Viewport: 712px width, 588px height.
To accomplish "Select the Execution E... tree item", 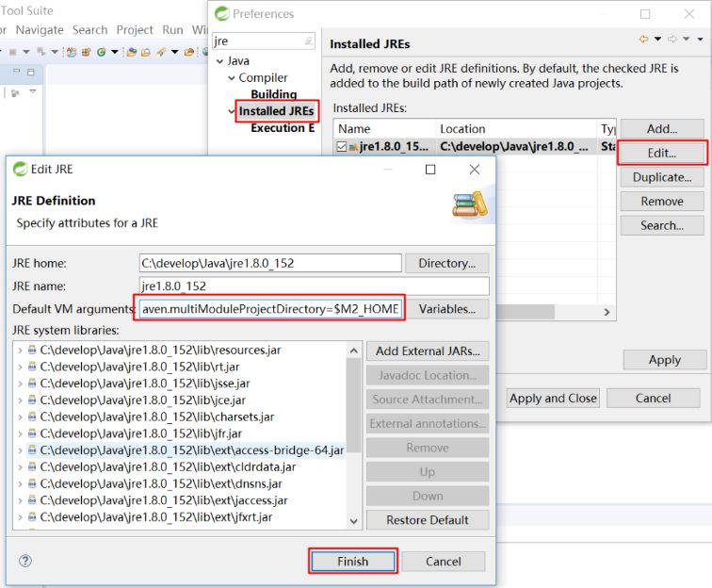I will 283,128.
